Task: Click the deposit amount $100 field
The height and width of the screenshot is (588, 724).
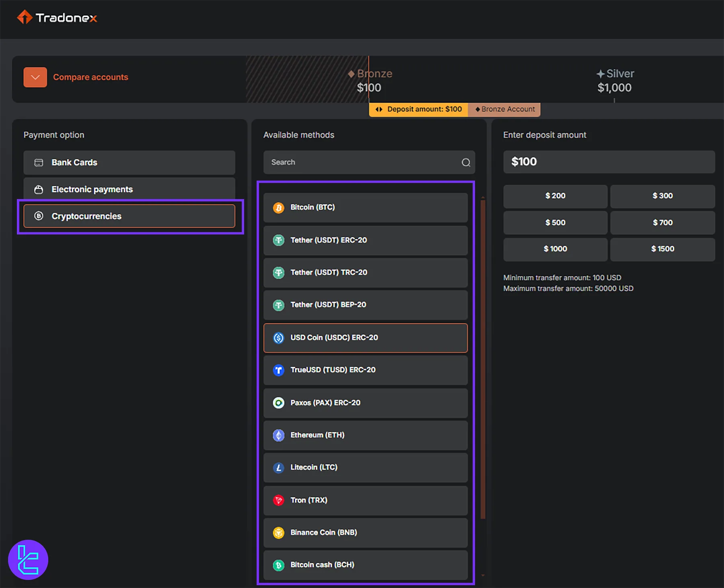Action: [x=609, y=162]
